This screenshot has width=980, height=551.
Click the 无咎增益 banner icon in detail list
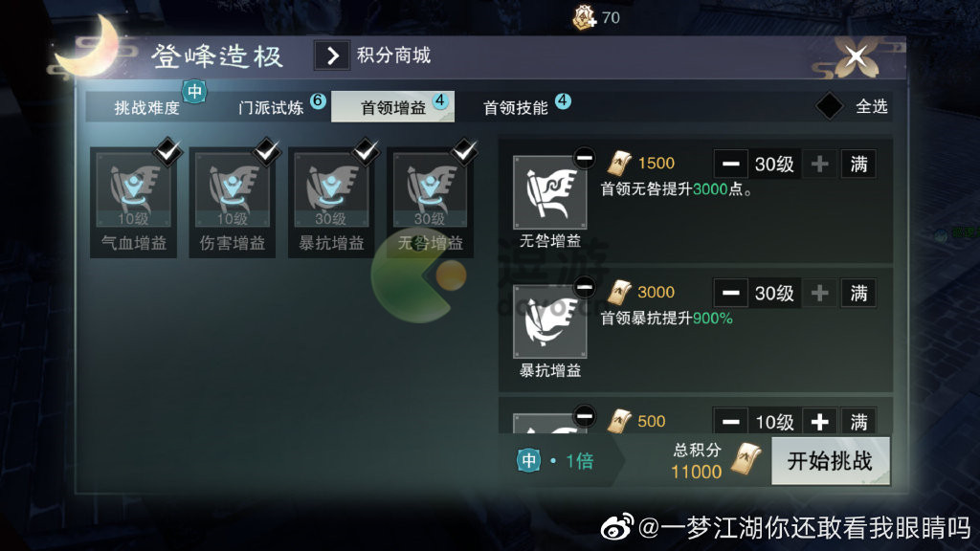[549, 192]
